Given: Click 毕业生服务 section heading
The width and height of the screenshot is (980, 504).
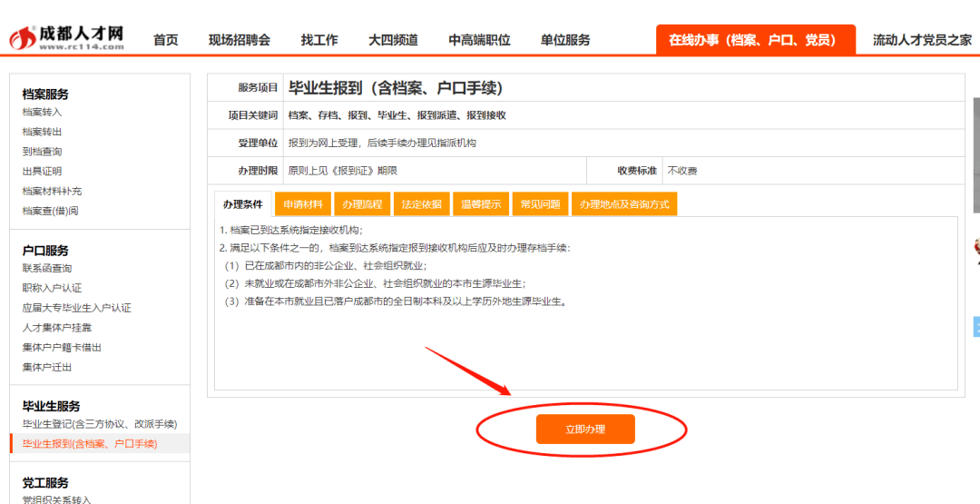Looking at the screenshot, I should point(51,407).
